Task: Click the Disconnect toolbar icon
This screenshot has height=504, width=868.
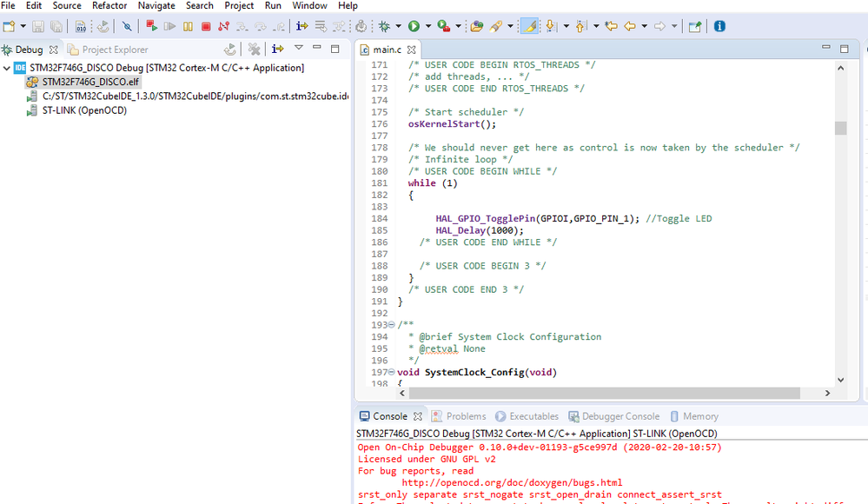Action: pyautogui.click(x=223, y=26)
